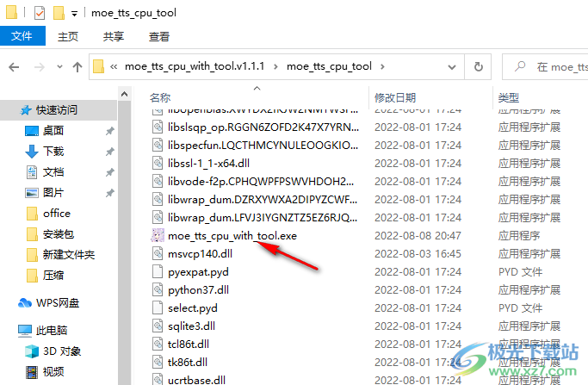The image size is (588, 385).
Task: Click the properties checkmark icon in title bar
Action: click(40, 13)
